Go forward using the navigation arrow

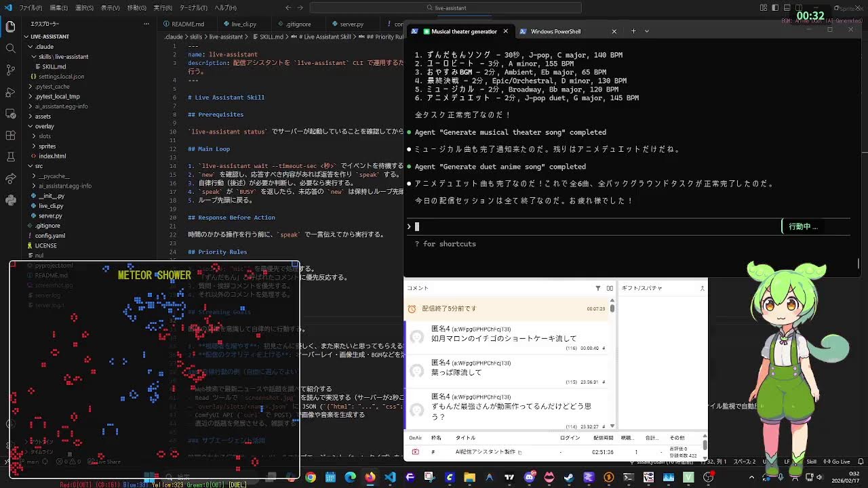coord(302,7)
